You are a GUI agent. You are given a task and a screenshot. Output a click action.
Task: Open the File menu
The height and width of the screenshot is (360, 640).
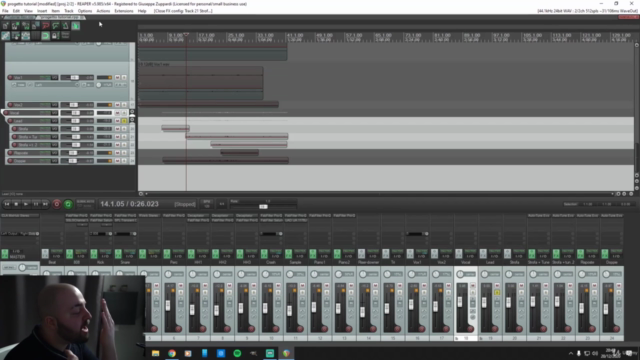5,11
